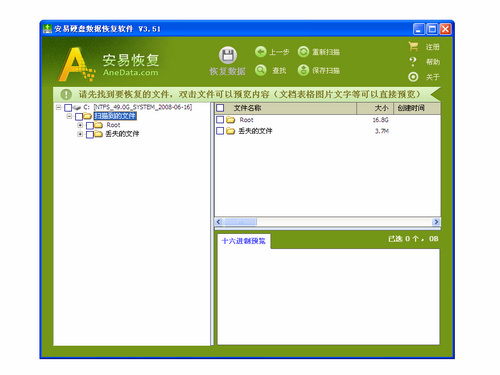Click 丢失的文件 name in file list
The image size is (500, 375).
[255, 131]
